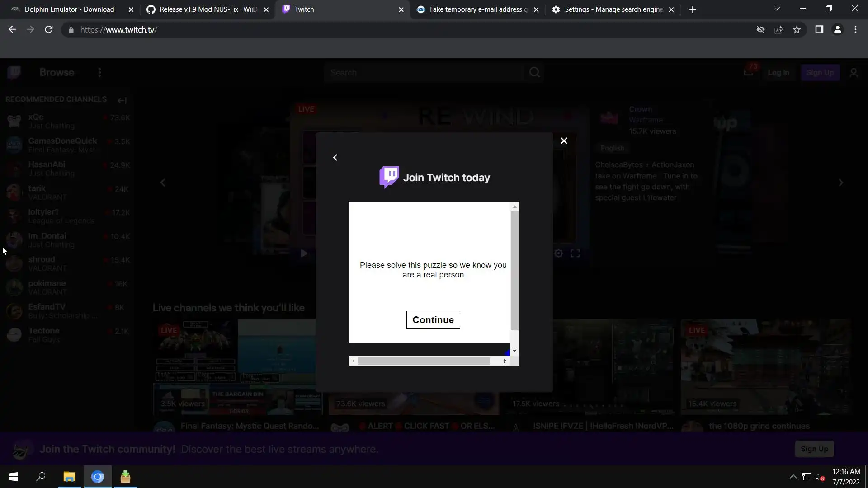The height and width of the screenshot is (488, 868).
Task: Switch to the Dolphin Emulator - Download tab
Action: click(x=69, y=9)
